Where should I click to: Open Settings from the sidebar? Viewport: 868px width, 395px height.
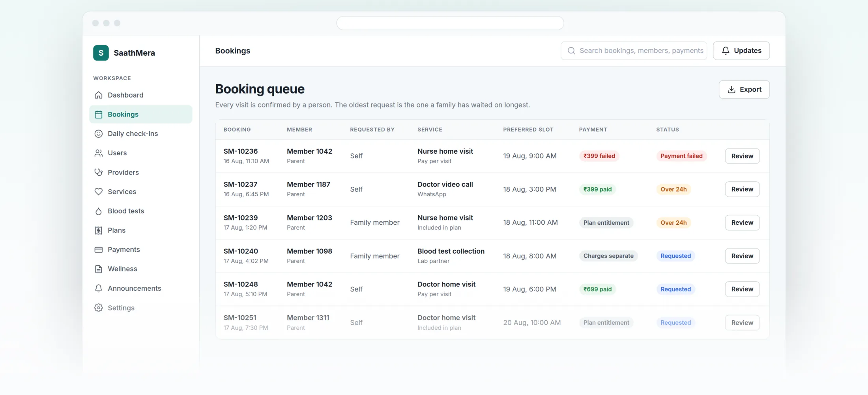141,308
